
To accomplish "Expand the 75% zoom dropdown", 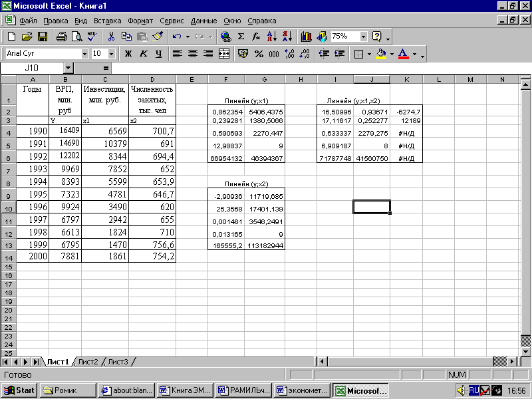I will (x=363, y=37).
